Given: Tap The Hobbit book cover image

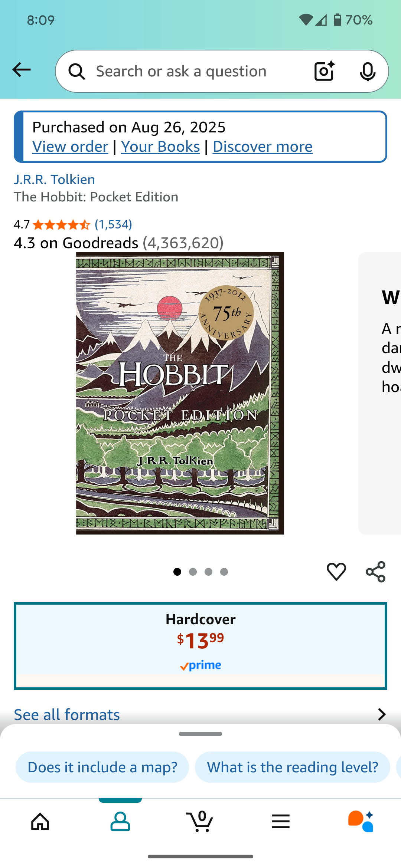Looking at the screenshot, I should [180, 393].
